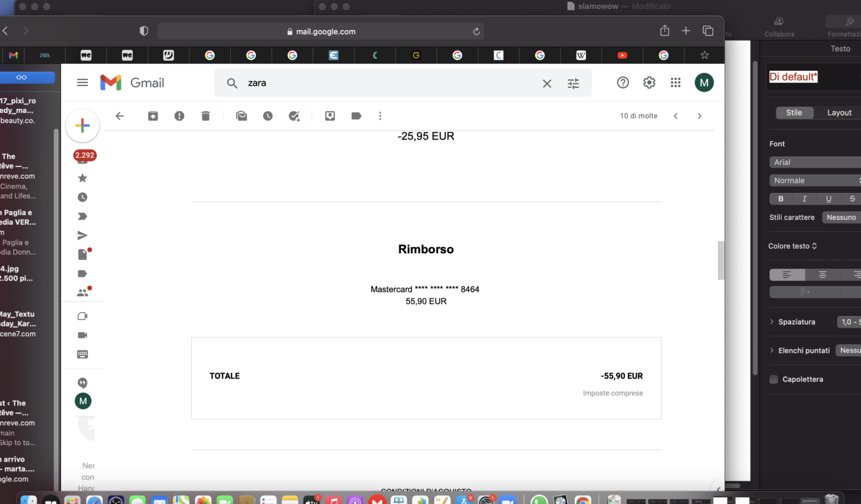
Task: Start a new Meet video meeting
Action: [82, 316]
